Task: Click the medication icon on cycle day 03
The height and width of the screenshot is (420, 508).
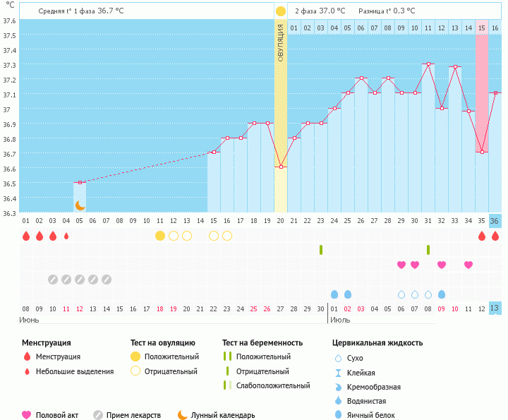Action: point(53,280)
